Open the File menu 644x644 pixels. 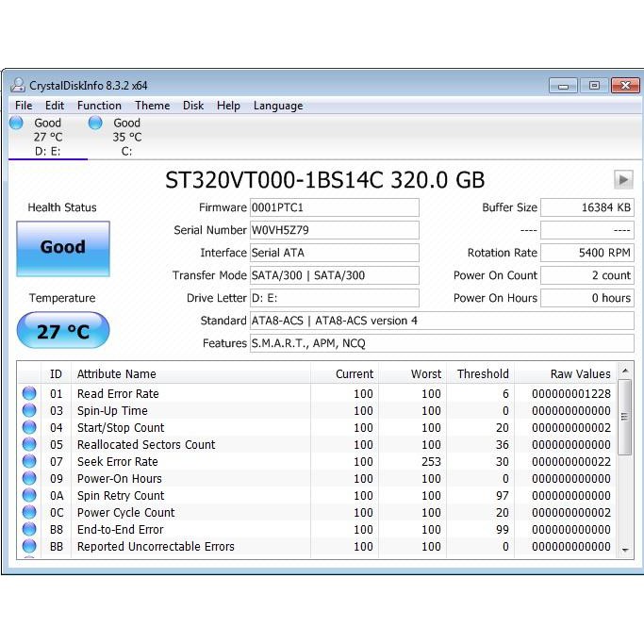(x=24, y=106)
